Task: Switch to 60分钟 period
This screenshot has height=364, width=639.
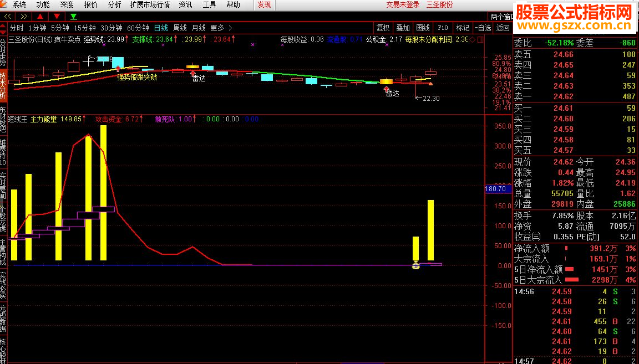Action: [138, 28]
